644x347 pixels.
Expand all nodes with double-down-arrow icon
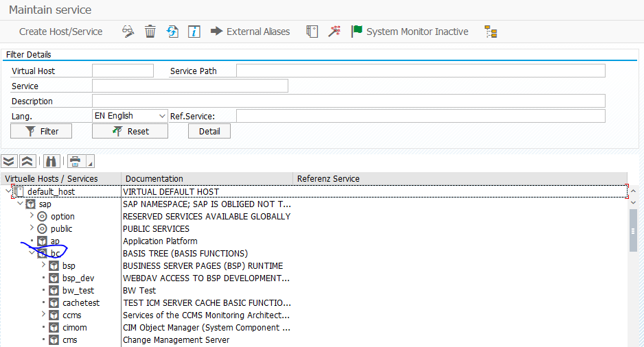pos(9,161)
